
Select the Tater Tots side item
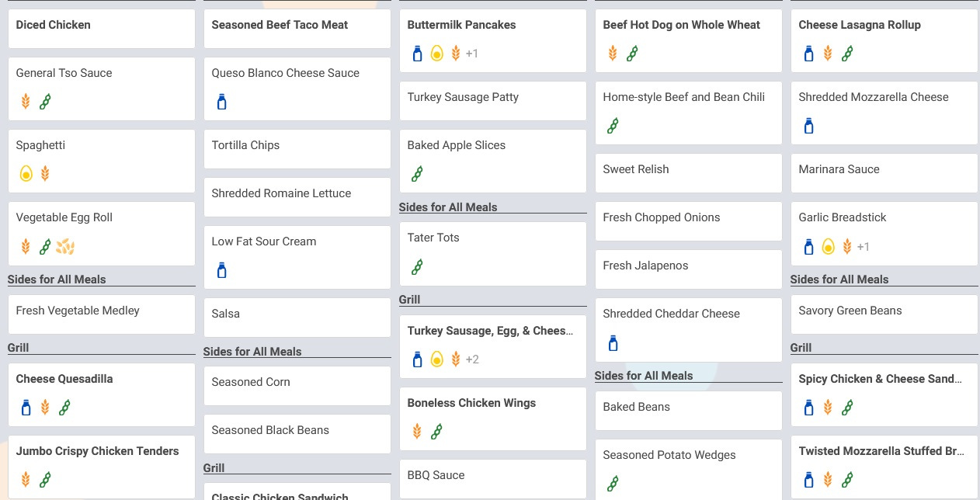493,254
